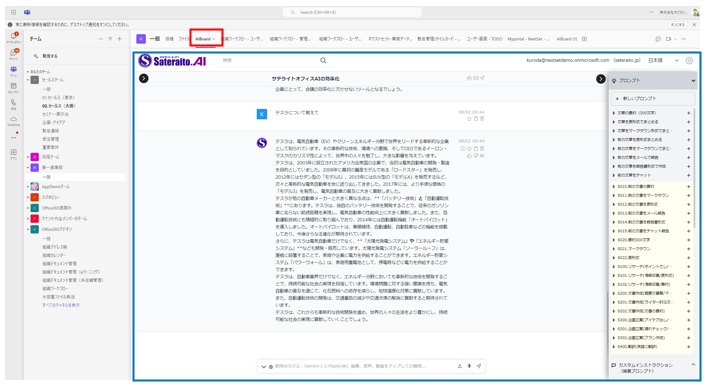Filter the Teams list with funnel icon

(110, 39)
